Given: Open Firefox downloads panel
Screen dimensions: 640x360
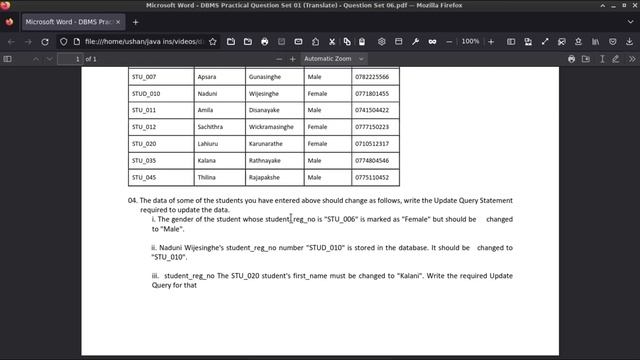Looking at the screenshot, I should [629, 42].
